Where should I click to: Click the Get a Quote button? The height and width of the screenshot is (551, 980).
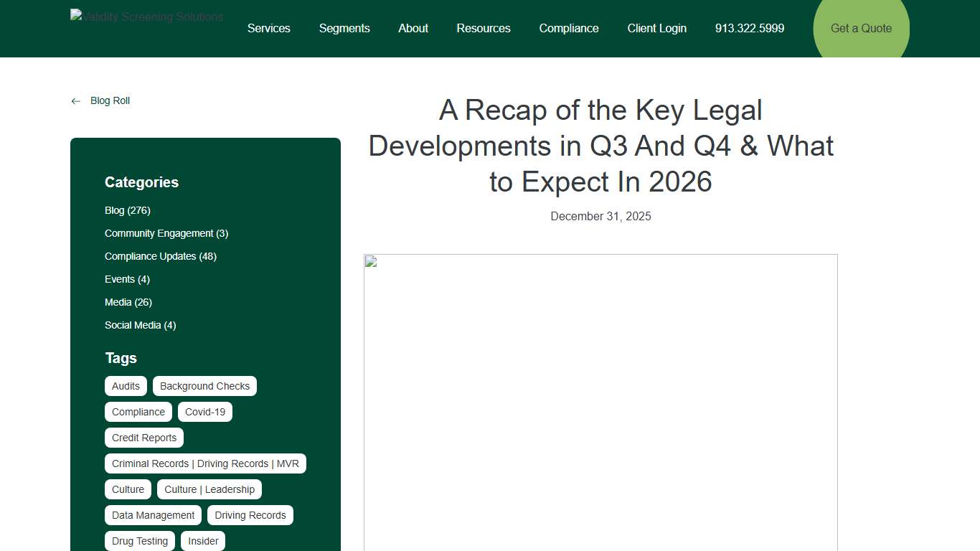tap(860, 28)
